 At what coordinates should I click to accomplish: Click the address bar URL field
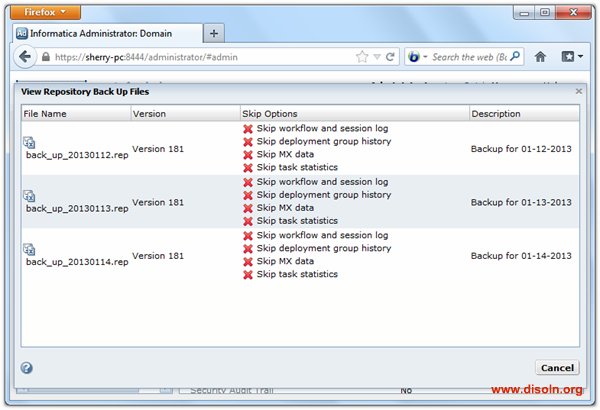(x=200, y=57)
